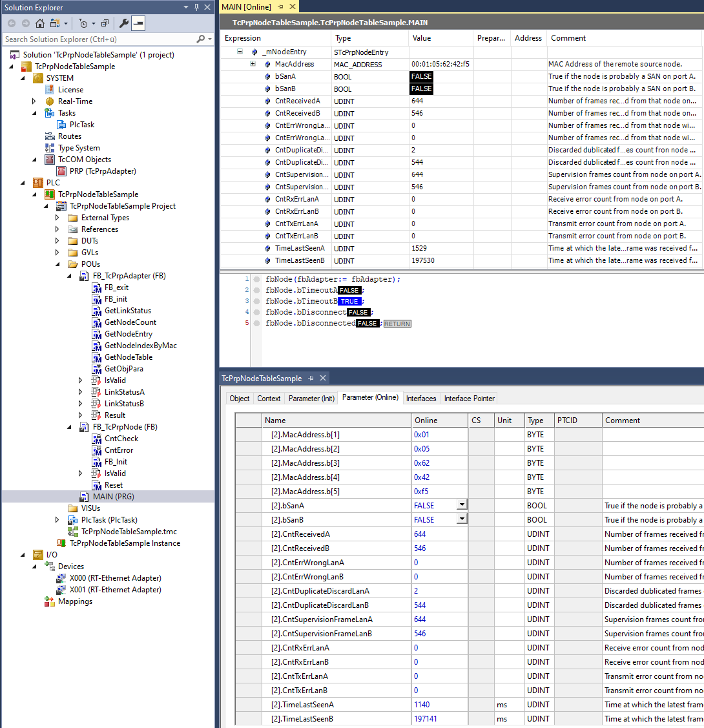Screen dimensions: 704x728
Task: Click the RETURN marker in code line 5
Action: [397, 324]
